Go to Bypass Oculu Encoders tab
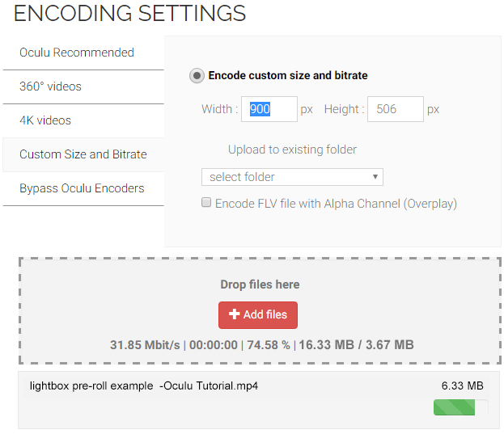The image size is (504, 434). click(83, 189)
